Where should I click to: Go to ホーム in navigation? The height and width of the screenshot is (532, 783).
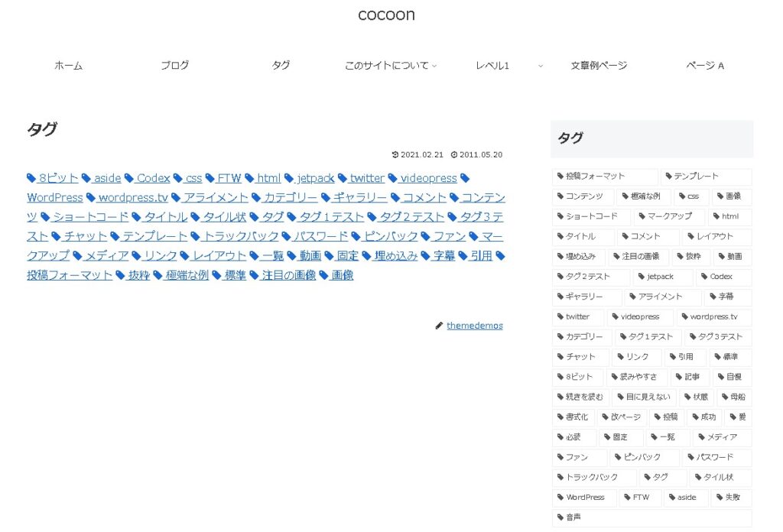68,66
